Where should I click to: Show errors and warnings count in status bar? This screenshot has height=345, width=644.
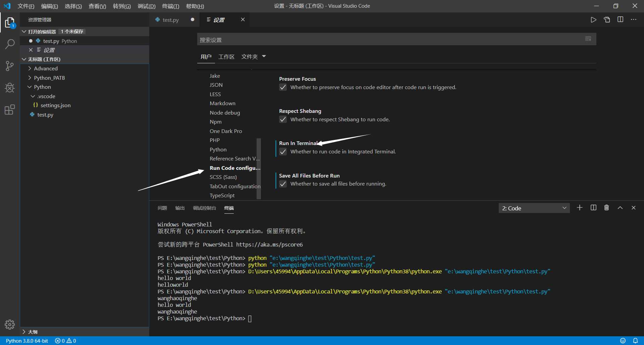click(65, 341)
